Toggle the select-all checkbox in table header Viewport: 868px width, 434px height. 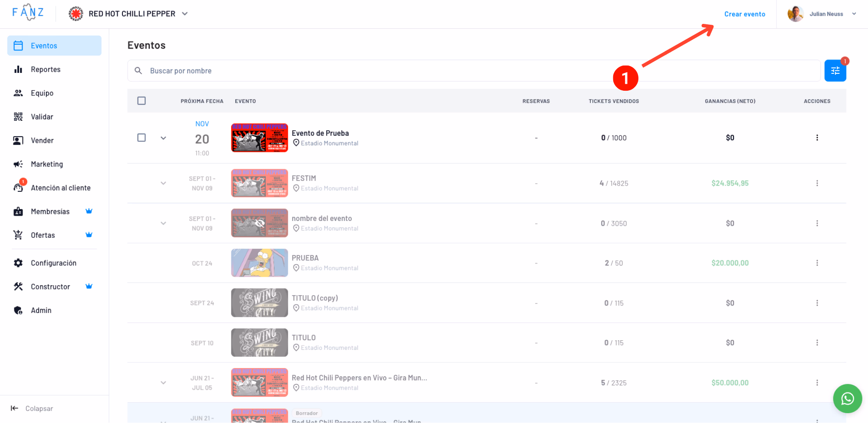coord(141,101)
